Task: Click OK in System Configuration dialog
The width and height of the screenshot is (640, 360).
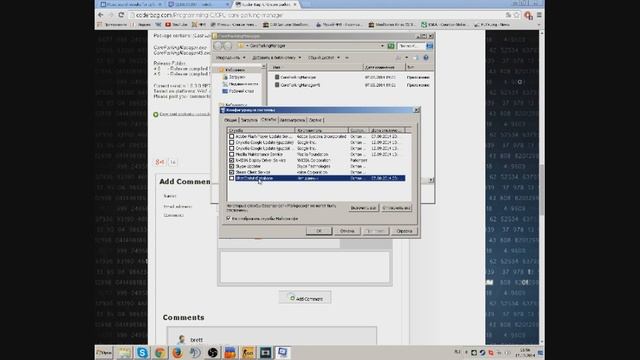Action: pos(319,231)
